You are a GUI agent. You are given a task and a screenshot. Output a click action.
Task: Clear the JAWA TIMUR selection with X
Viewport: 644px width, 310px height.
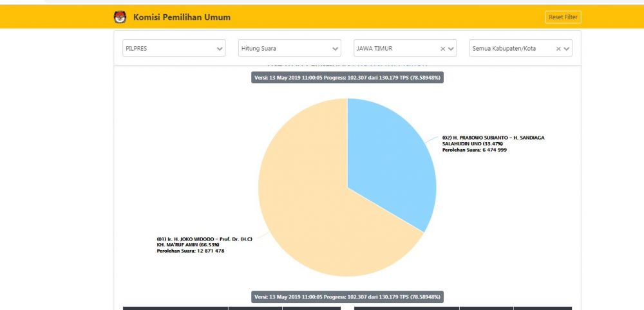[x=442, y=48]
